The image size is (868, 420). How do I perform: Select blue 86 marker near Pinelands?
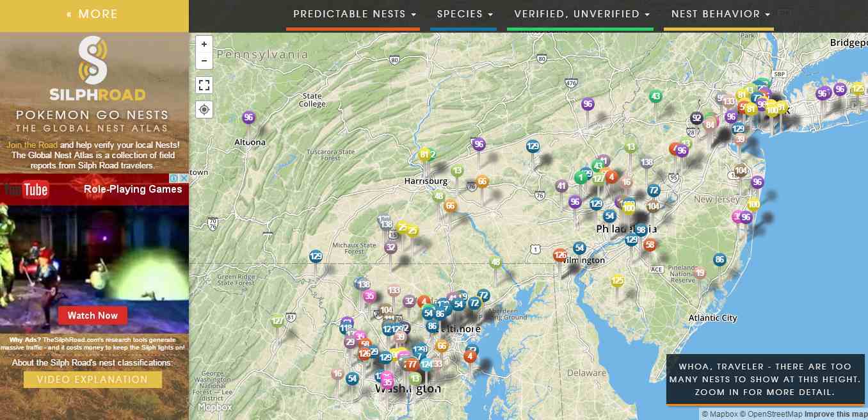(x=720, y=259)
